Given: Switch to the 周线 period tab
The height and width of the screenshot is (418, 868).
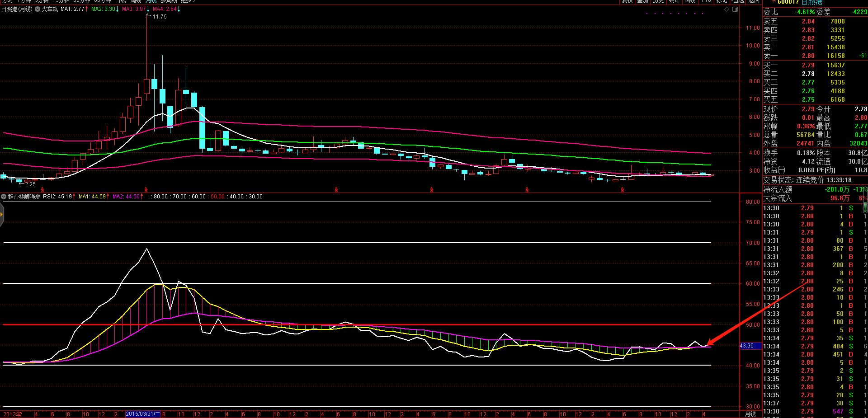Looking at the screenshot, I should (136, 1).
